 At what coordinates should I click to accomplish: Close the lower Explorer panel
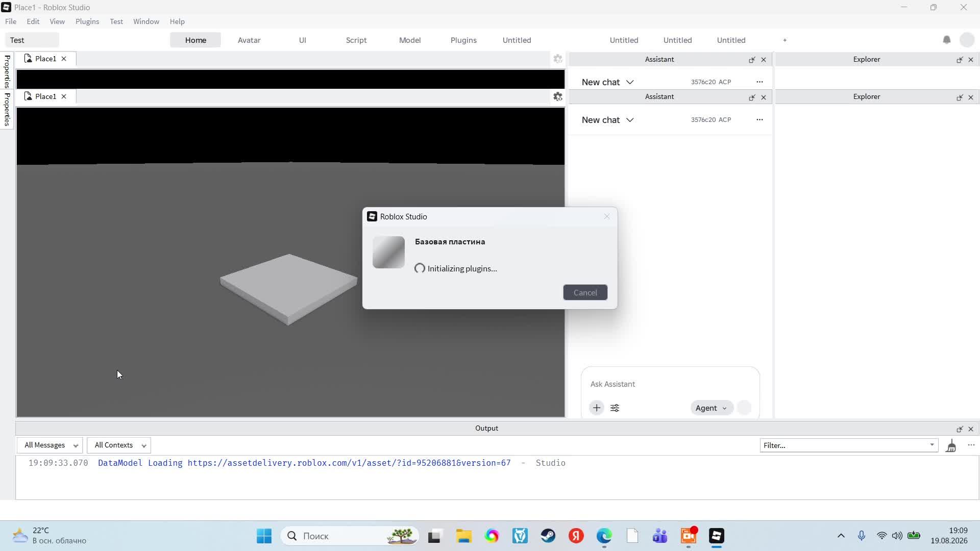coord(971,97)
